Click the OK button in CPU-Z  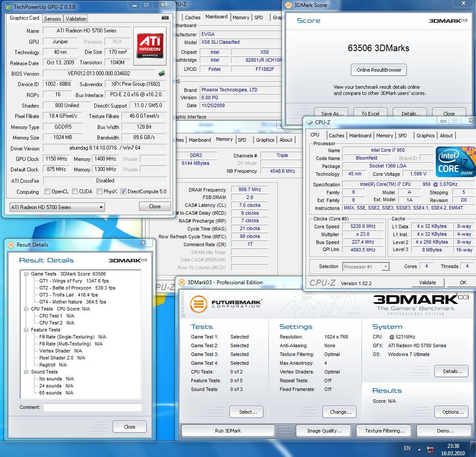click(x=462, y=283)
